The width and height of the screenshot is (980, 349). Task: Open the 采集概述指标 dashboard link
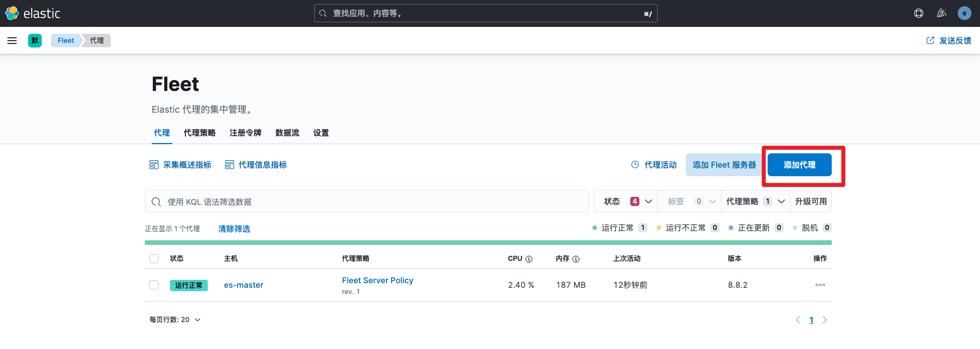[180, 165]
